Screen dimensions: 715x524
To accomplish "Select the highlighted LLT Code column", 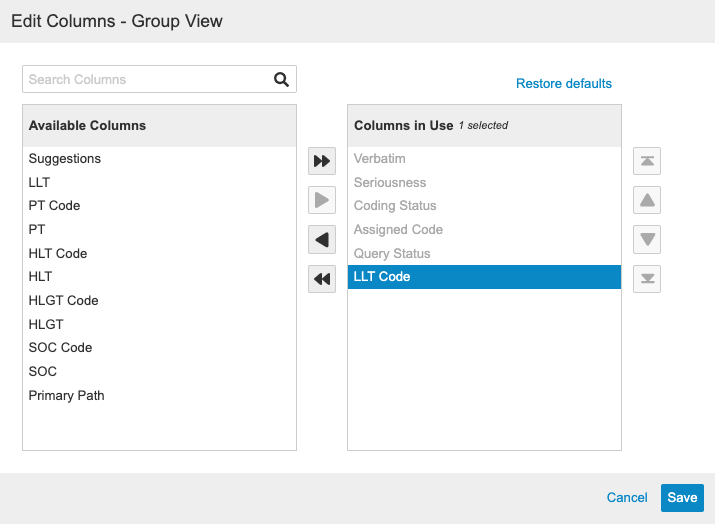I will point(484,277).
